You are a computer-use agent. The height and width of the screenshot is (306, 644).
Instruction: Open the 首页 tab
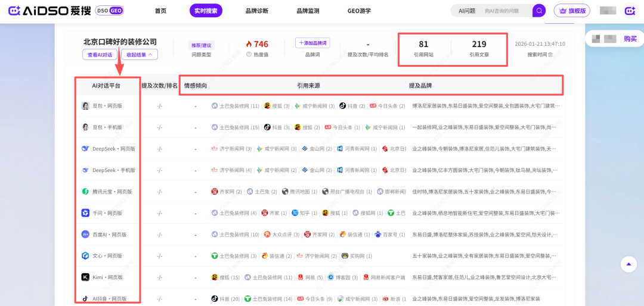click(x=160, y=11)
